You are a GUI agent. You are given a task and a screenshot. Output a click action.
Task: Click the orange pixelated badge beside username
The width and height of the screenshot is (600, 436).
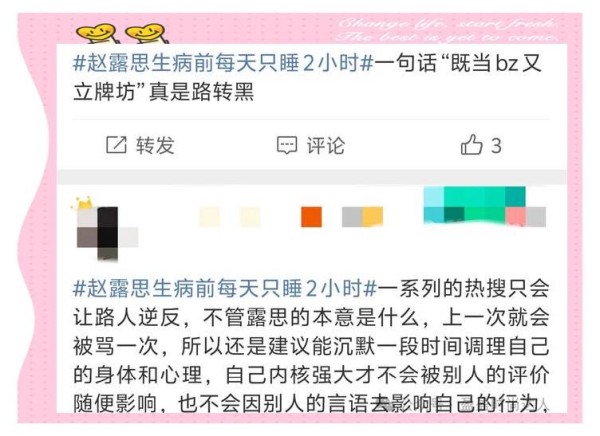[311, 217]
